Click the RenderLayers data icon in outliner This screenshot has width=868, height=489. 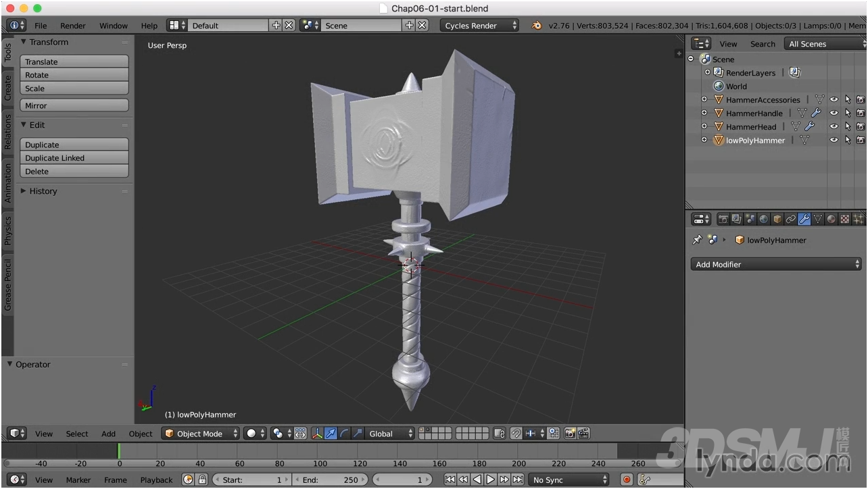(x=795, y=72)
